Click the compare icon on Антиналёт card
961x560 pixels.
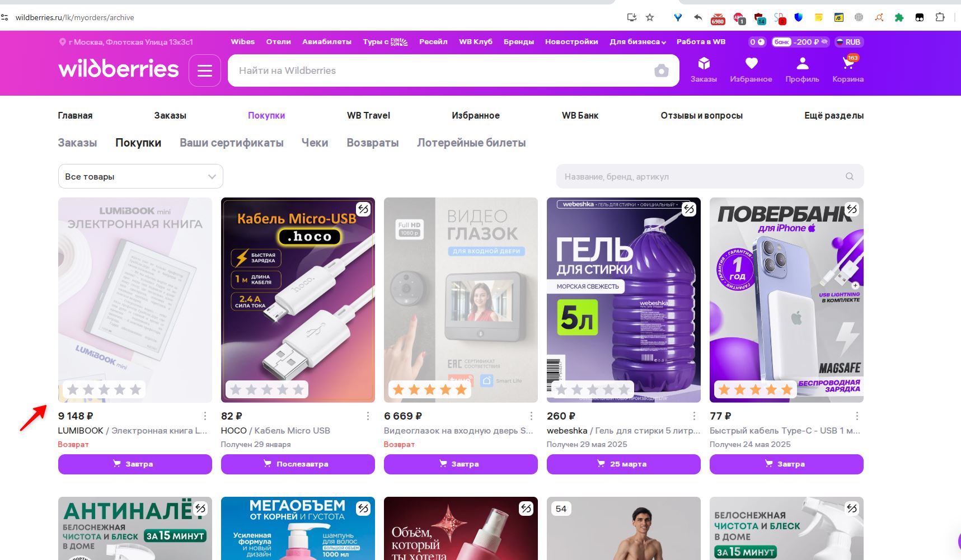click(200, 509)
